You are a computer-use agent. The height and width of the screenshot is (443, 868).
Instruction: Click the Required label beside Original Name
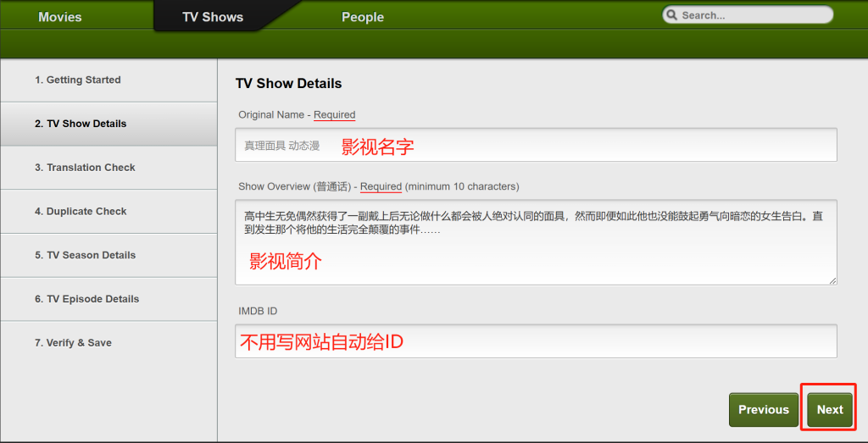coord(335,115)
